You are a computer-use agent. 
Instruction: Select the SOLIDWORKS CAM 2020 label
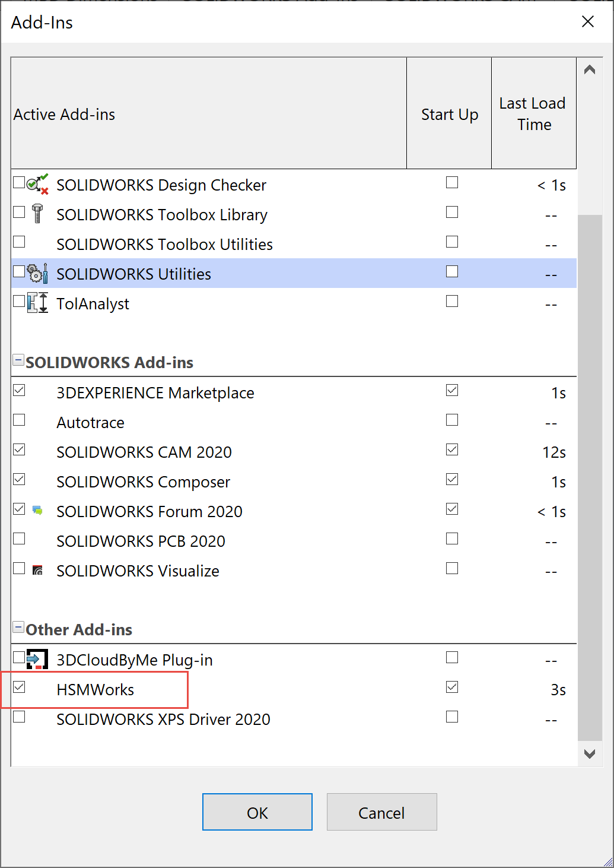click(144, 452)
